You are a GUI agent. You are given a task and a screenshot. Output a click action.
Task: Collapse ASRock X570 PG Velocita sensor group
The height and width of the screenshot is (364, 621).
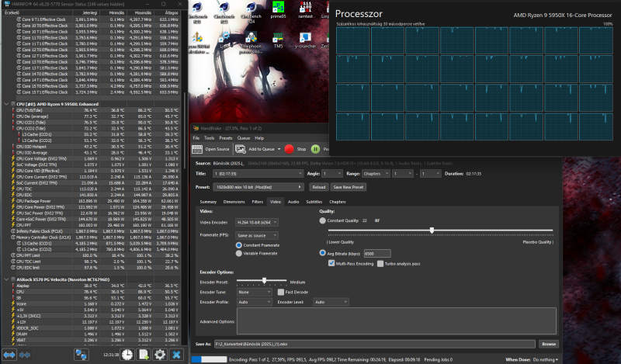(x=6, y=279)
